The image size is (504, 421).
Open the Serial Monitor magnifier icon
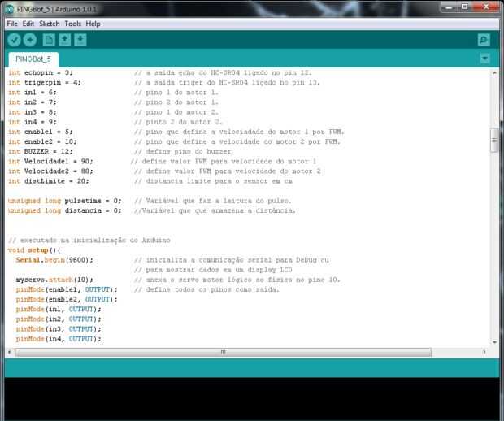point(484,40)
